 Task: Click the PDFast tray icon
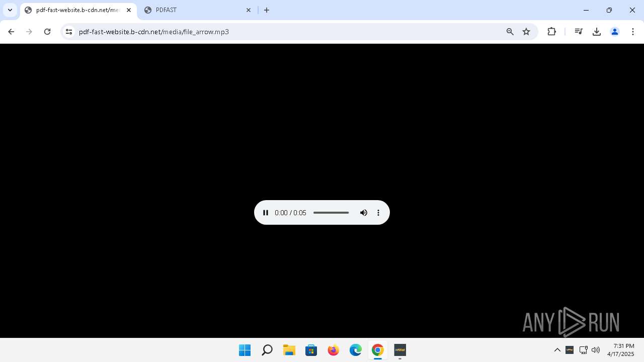(570, 350)
